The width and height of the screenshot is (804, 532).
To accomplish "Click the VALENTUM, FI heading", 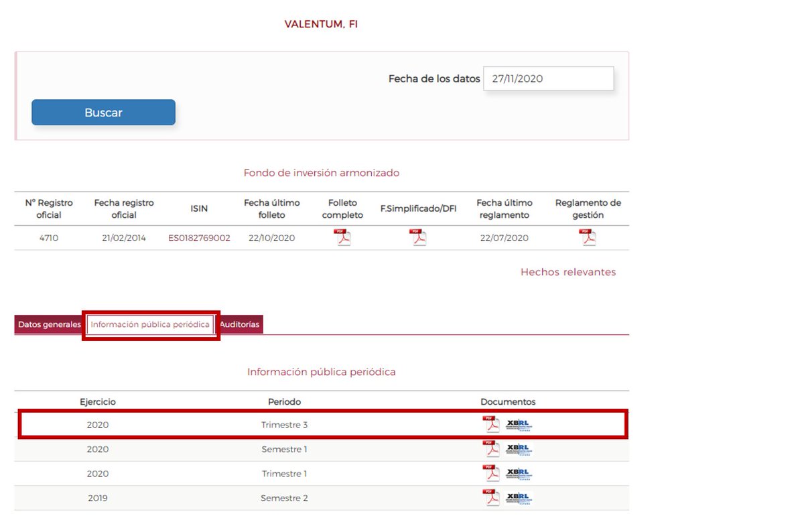I will tap(322, 24).
